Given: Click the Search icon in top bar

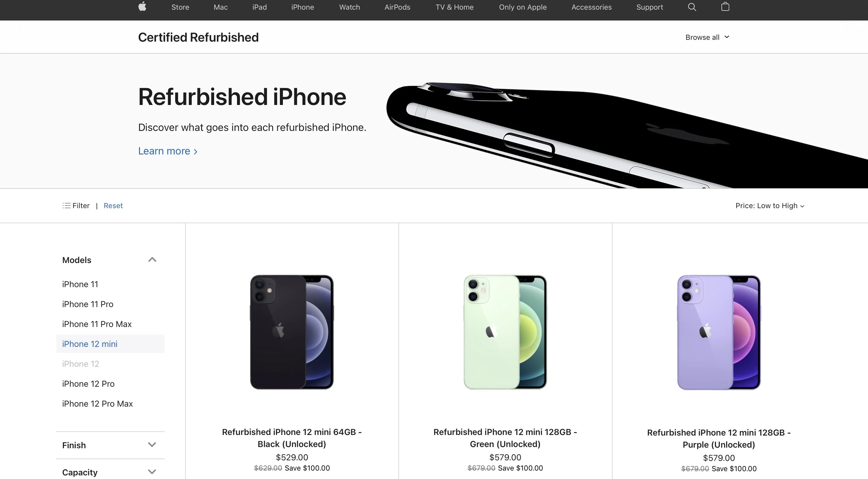Looking at the screenshot, I should (692, 7).
